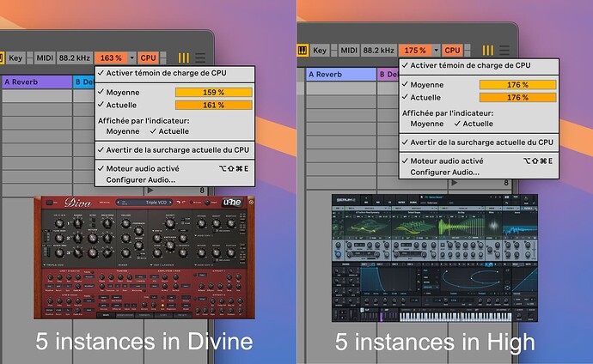Launch scene 8 triangle in 175 % window
This screenshot has height=364, width=593.
(455, 183)
